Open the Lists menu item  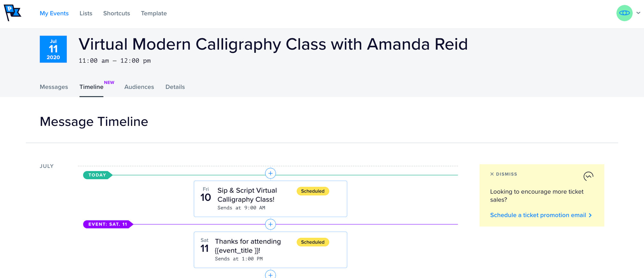pyautogui.click(x=86, y=14)
